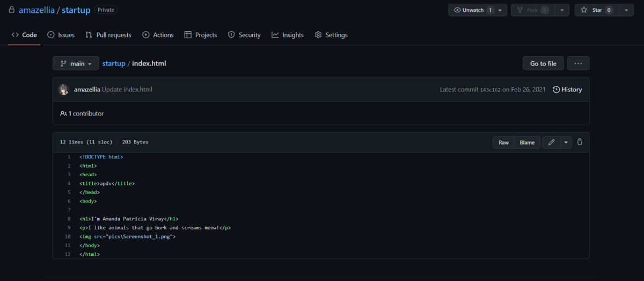This screenshot has width=644, height=281.
Task: Click the startup breadcrumb link
Action: (114, 63)
